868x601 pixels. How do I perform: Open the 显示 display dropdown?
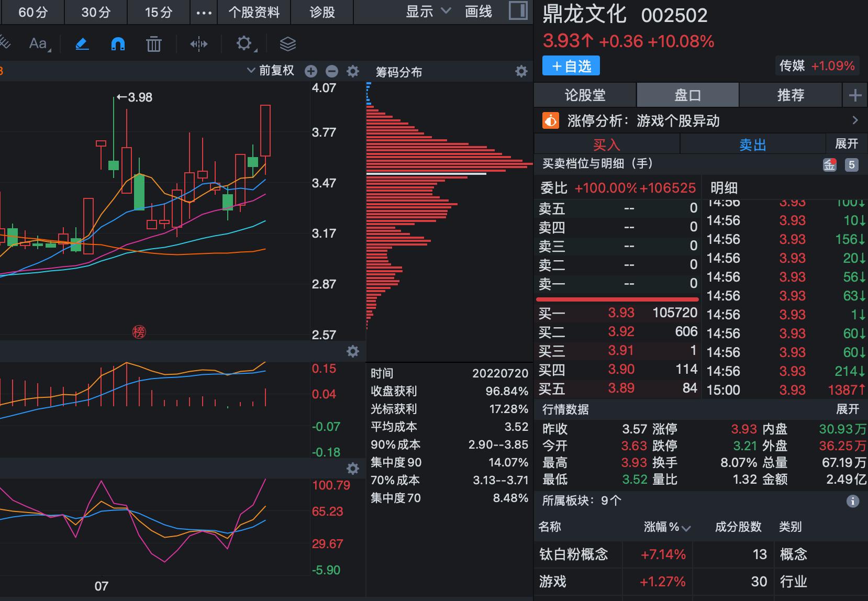click(428, 12)
